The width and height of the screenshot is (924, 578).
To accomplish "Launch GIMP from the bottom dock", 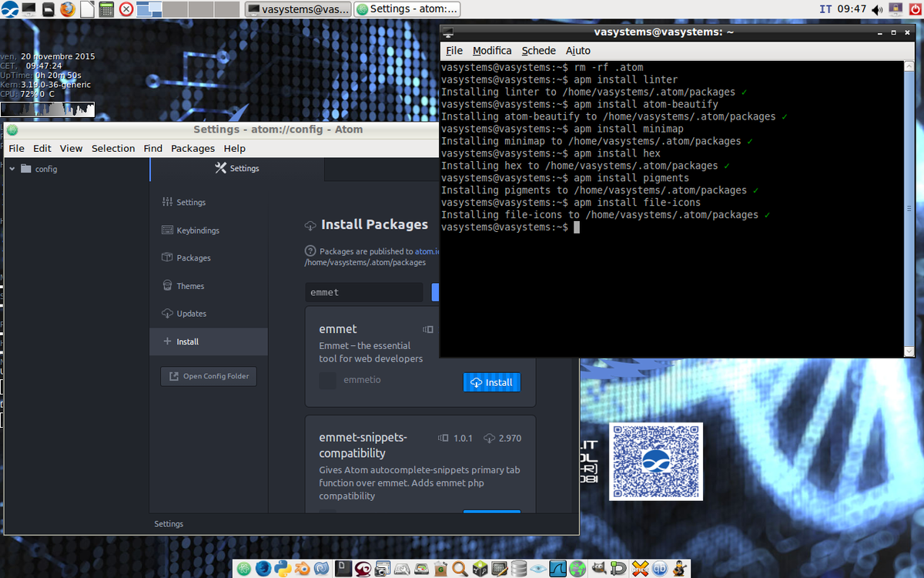I will (598, 569).
